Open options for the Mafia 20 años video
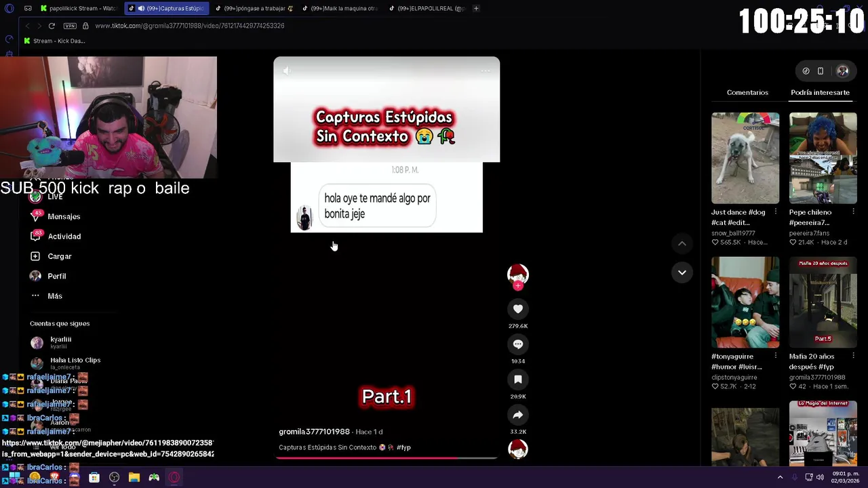Screen dimensions: 868x488 (x=853, y=357)
